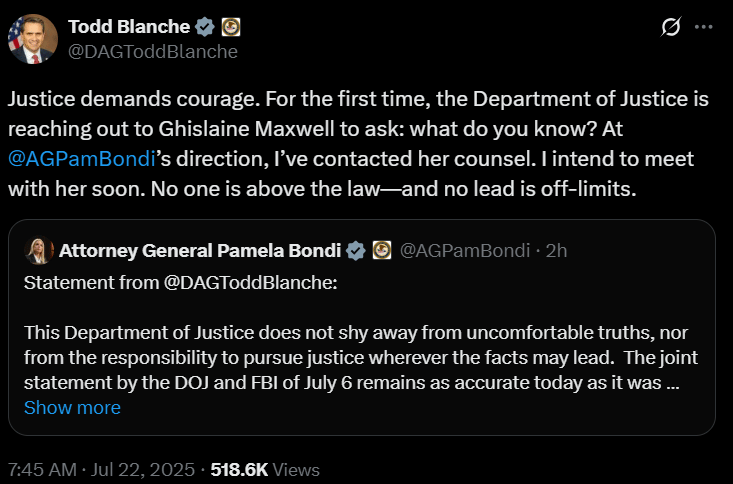Viewport: 733px width, 484px height.
Task: Click the blue verified badge beside Todd Blanche
Action: point(202,26)
